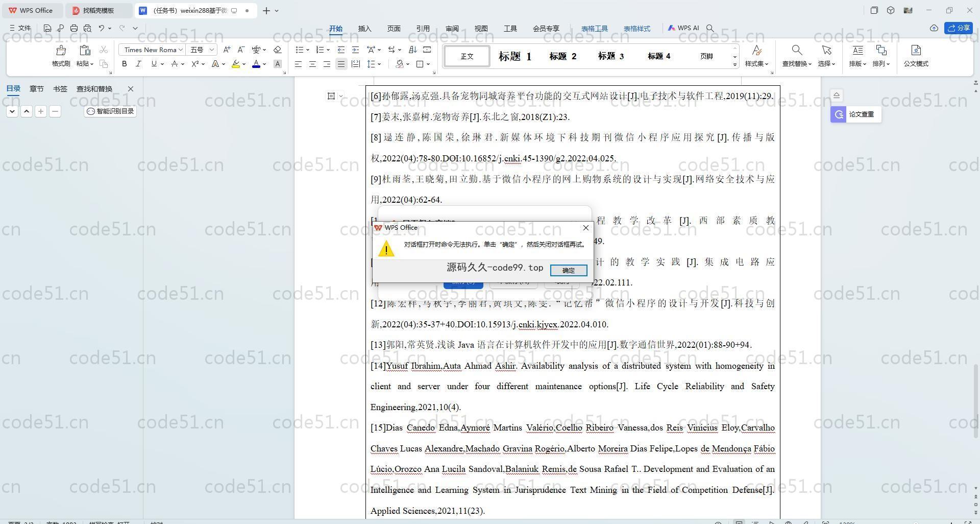Set Align Left

point(298,64)
